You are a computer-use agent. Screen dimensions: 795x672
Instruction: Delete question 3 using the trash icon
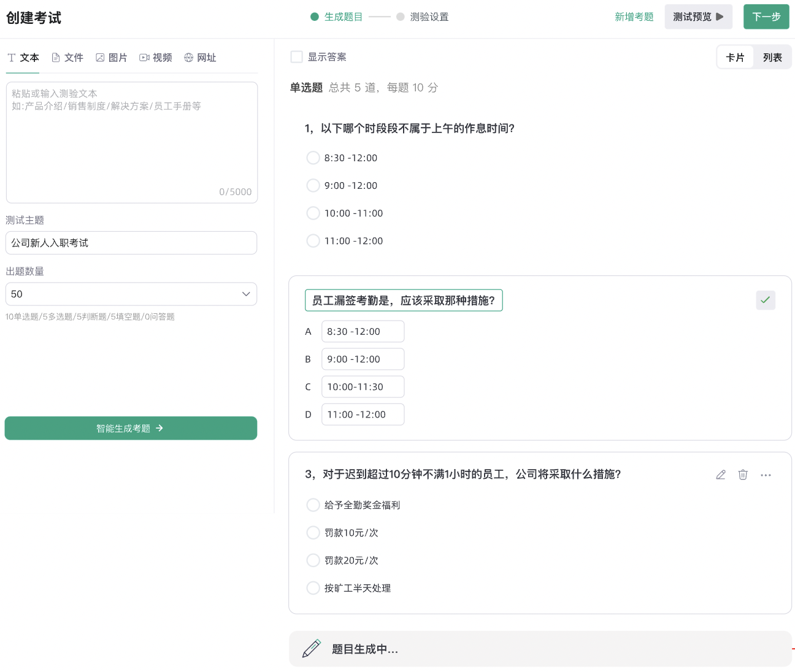(743, 475)
